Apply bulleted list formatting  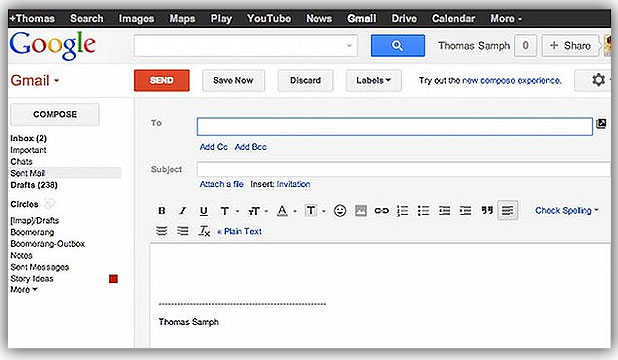[423, 211]
